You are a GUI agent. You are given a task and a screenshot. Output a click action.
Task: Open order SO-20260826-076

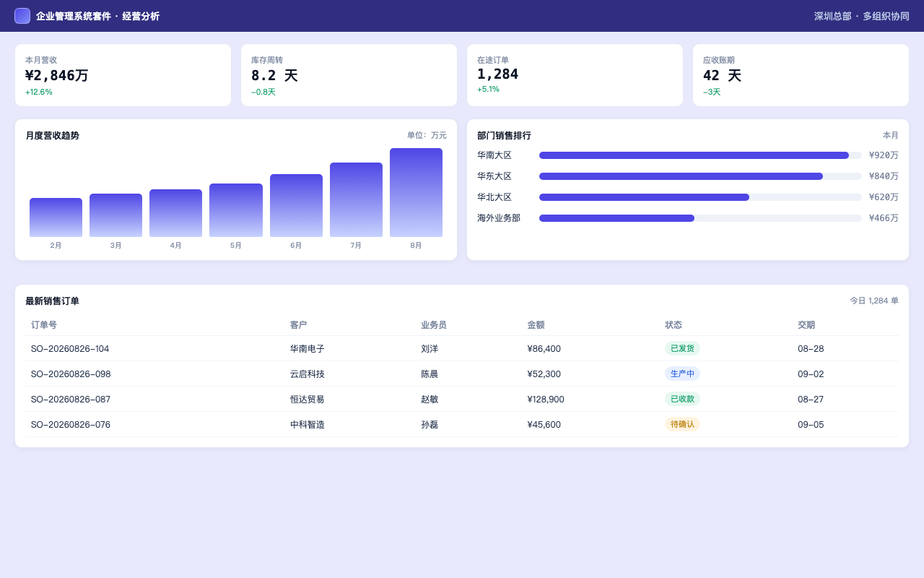click(71, 424)
